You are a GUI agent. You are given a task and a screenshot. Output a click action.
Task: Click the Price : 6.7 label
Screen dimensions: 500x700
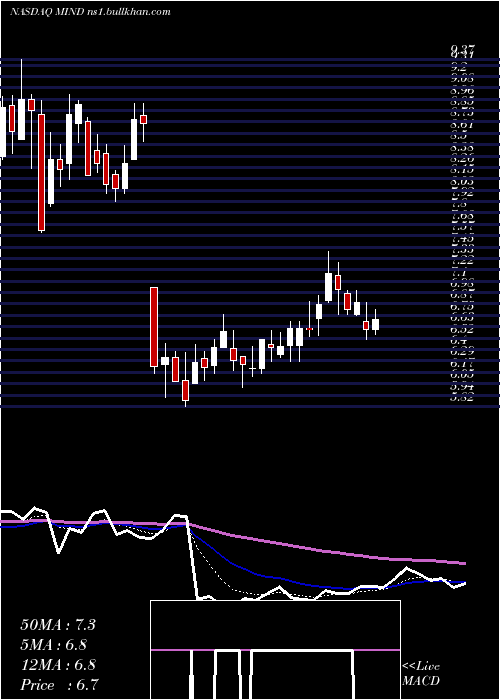point(59,685)
